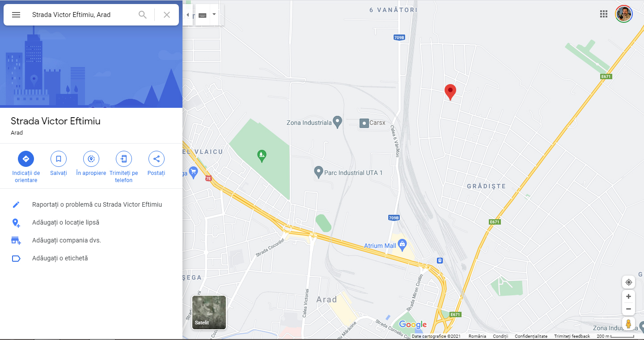Get directions via Indicații de orientare
Screen dimensions: 644x340
pyautogui.click(x=26, y=159)
